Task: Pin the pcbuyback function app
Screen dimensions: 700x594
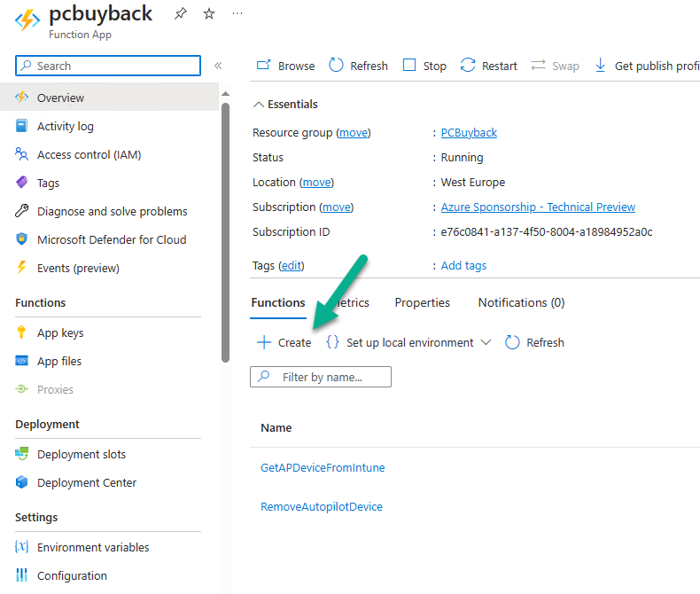Action: [x=181, y=14]
